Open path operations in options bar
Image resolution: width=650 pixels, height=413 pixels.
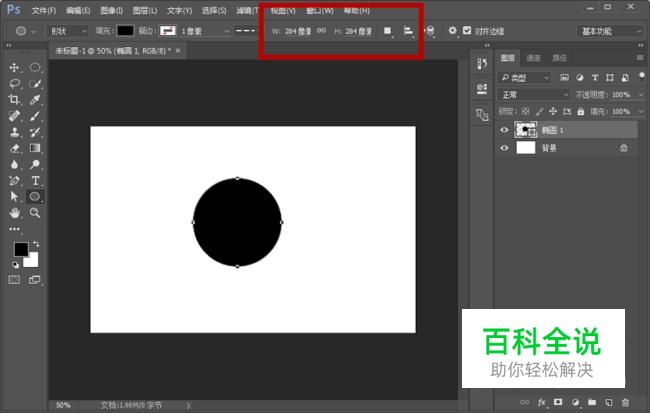tap(387, 31)
